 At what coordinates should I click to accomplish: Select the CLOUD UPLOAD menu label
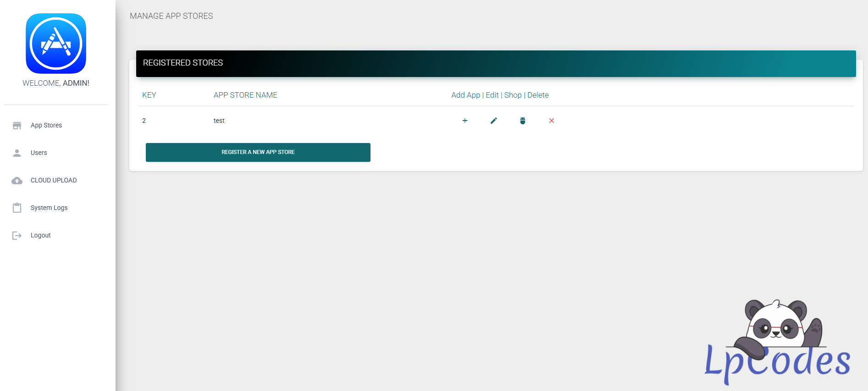[x=54, y=181]
